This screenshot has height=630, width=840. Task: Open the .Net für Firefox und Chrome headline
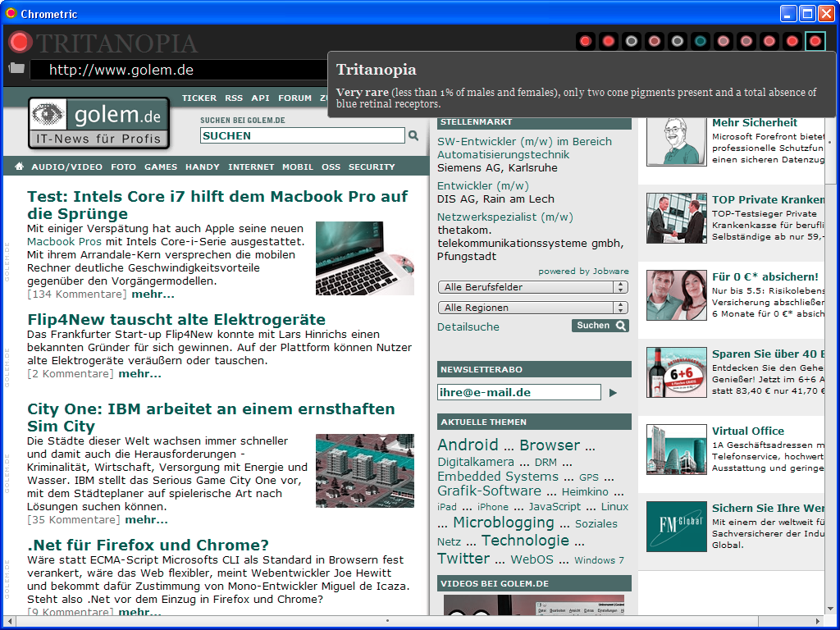[148, 545]
